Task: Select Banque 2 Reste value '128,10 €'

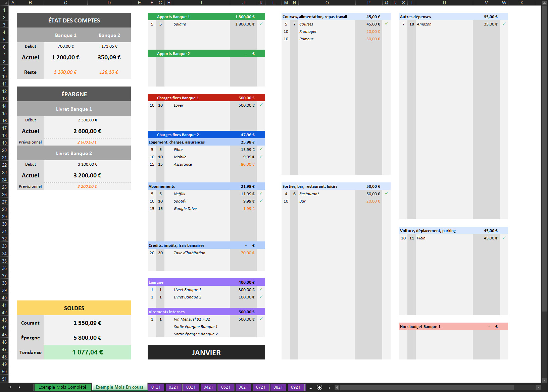Action: pos(109,72)
